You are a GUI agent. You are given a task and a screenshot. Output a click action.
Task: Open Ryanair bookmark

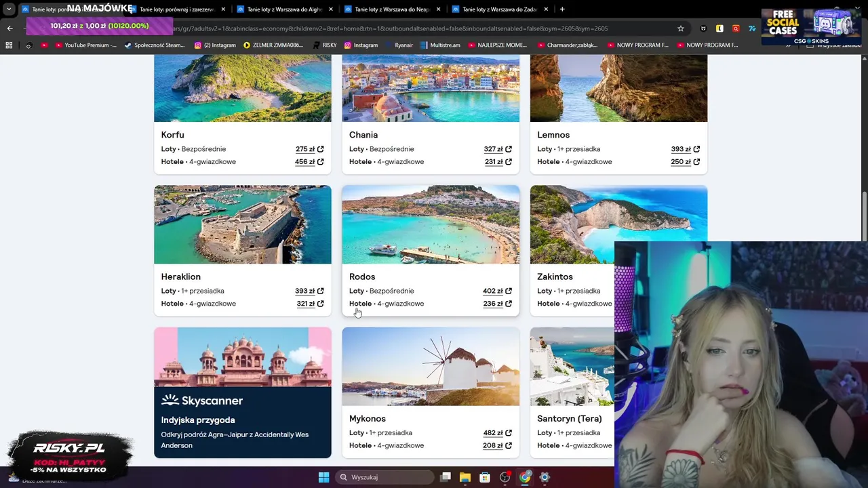click(x=398, y=45)
